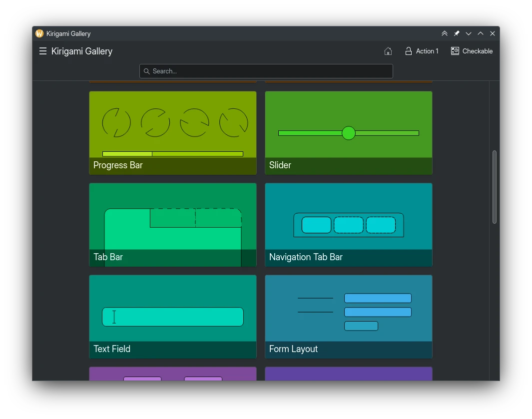Click the Kirigami Gallery page heading
Image resolution: width=532 pixels, height=419 pixels.
coord(82,51)
